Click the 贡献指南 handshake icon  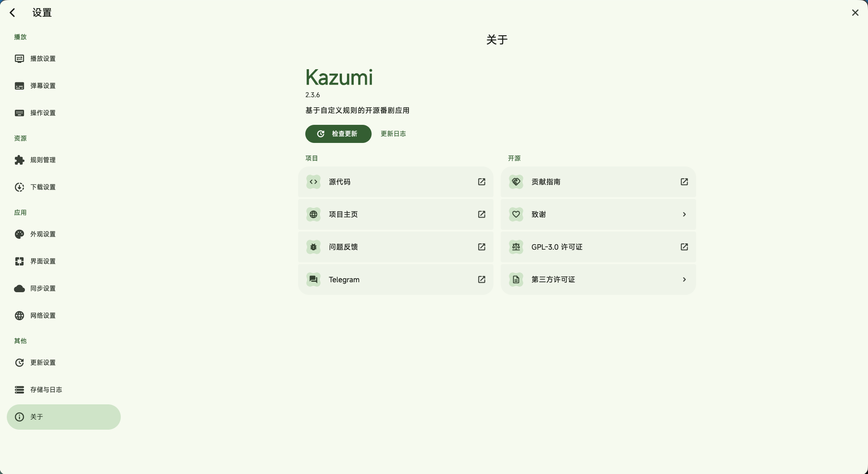tap(516, 182)
